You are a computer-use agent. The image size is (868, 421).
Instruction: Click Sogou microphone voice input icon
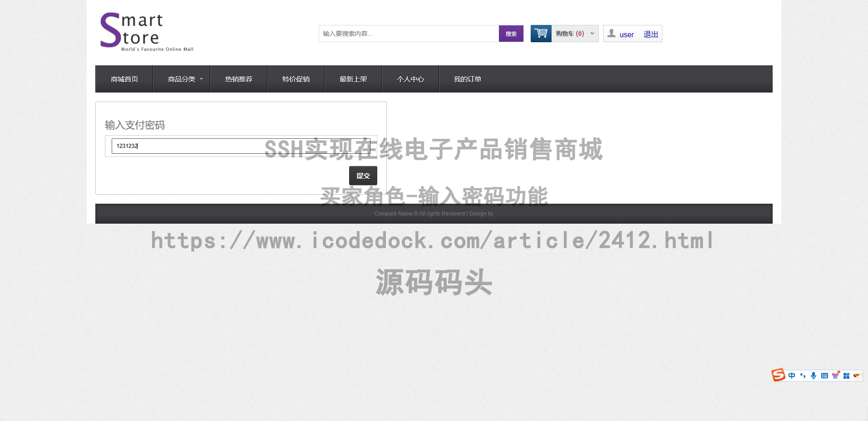pos(814,376)
